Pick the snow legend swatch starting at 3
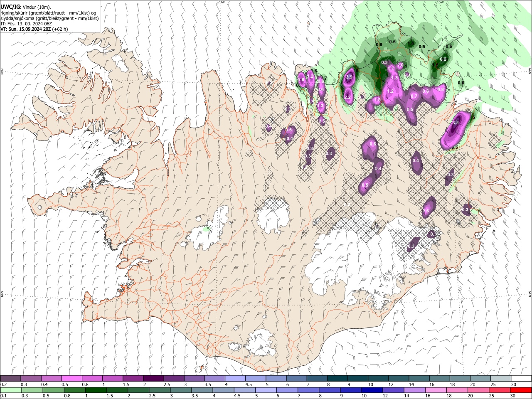The height and width of the screenshot is (399, 532). click(x=194, y=379)
